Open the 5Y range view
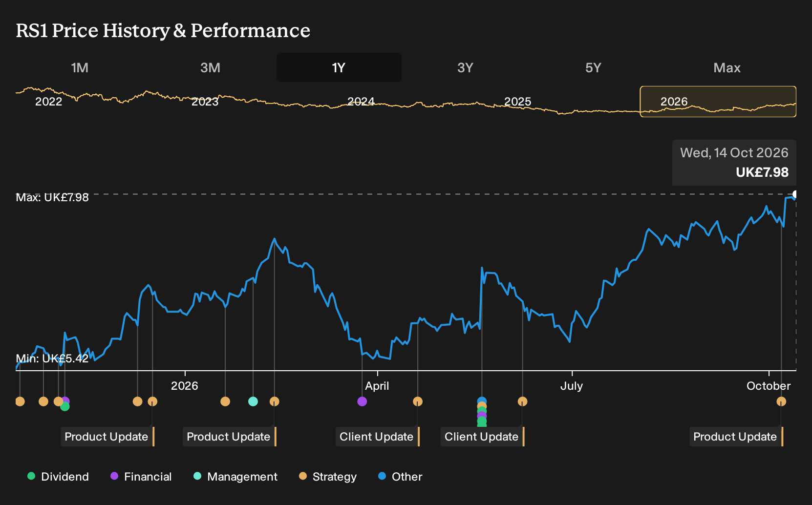812x505 pixels. [593, 67]
